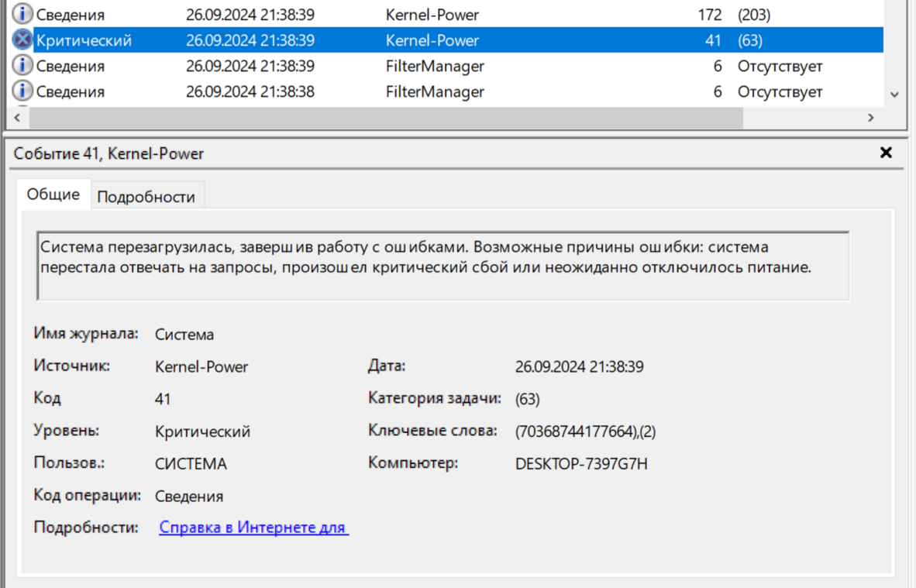Image resolution: width=916 pixels, height=588 pixels.
Task: Click the Уровень value Критический in details
Action: 202,432
